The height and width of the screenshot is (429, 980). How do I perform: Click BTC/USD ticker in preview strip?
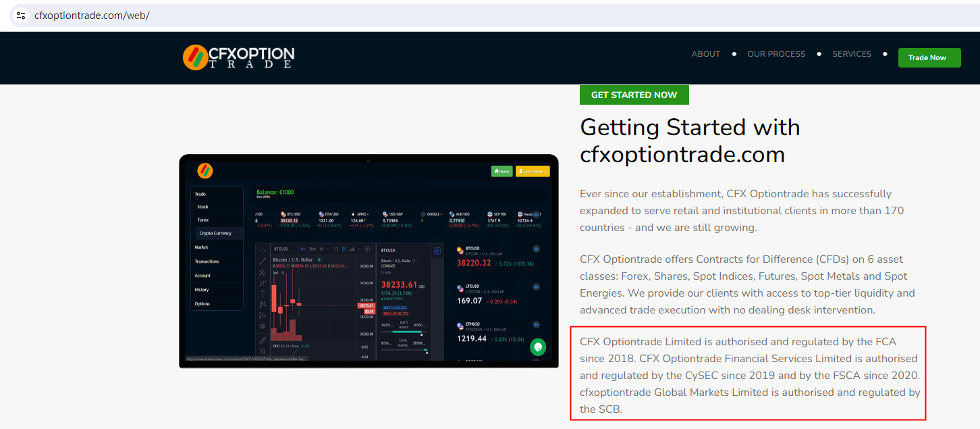point(294,220)
